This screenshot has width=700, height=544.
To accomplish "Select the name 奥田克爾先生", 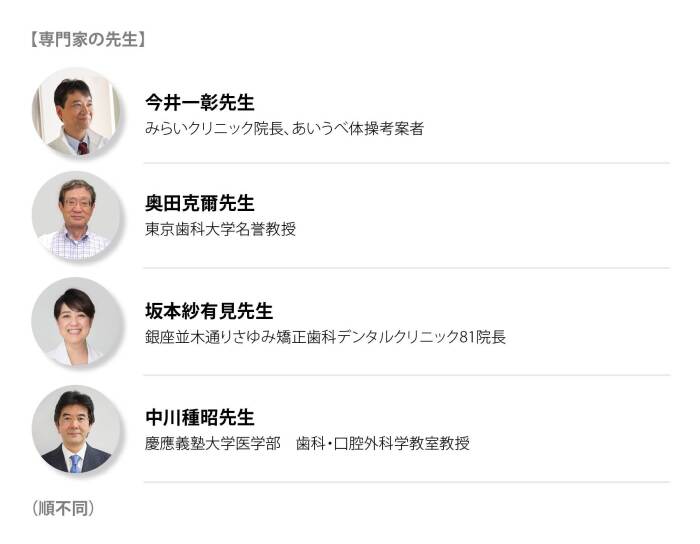I will coord(200,204).
